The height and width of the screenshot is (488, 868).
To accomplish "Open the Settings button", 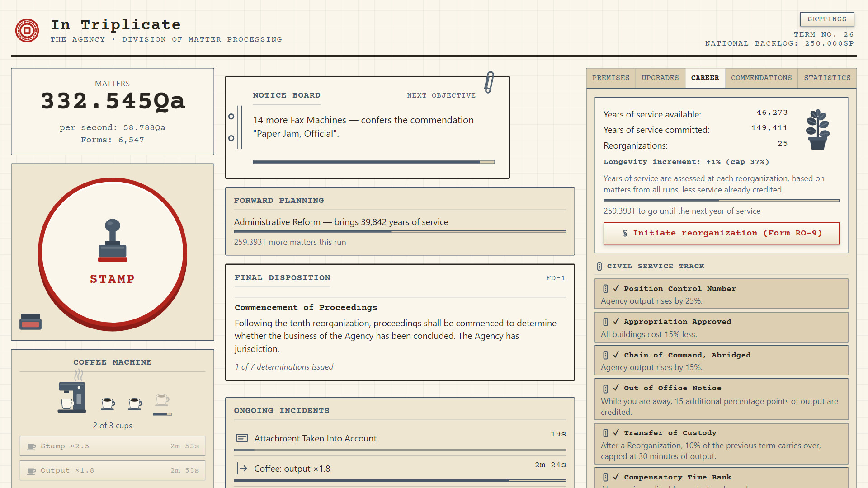I will click(827, 19).
